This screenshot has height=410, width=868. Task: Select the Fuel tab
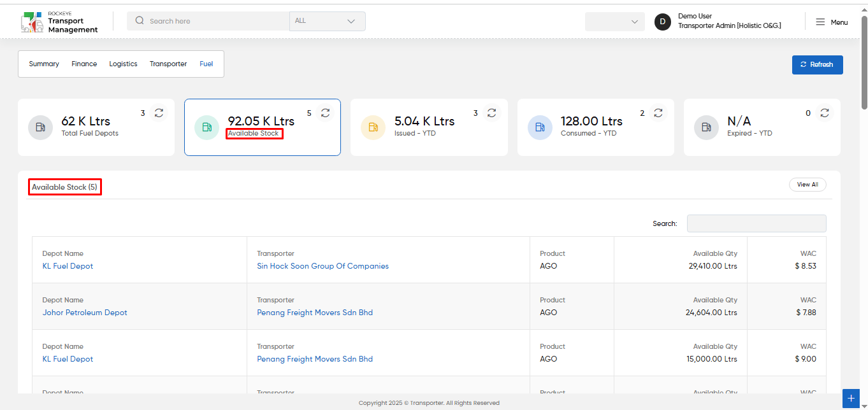(x=206, y=64)
